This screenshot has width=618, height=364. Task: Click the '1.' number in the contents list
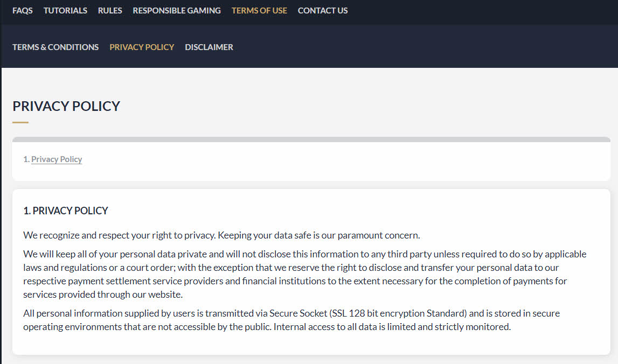coord(26,159)
